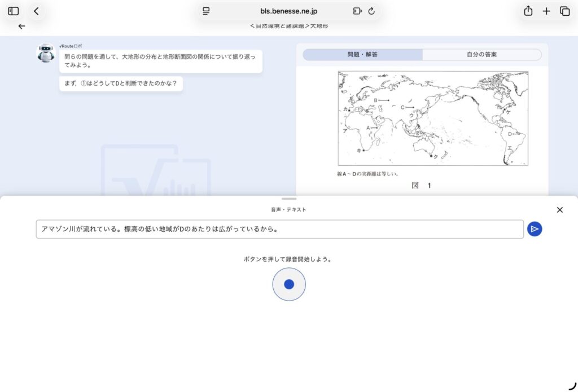Reload the current page
578x392 pixels.
click(371, 11)
